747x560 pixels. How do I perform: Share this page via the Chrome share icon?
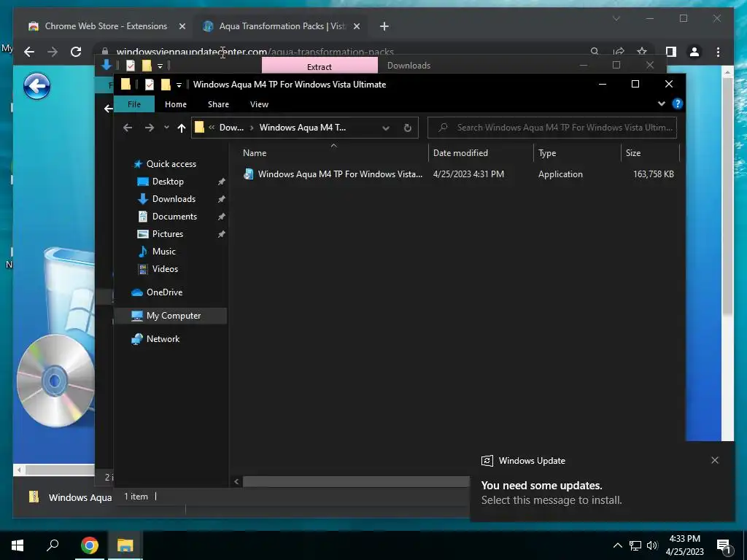pyautogui.click(x=619, y=52)
